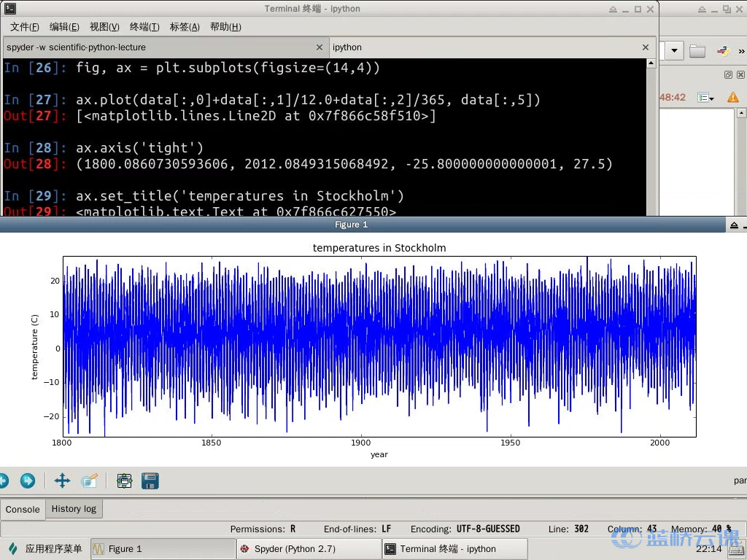Viewport: 747px width, 560px height.
Task: Open the 文件(F) menu
Action: tap(24, 27)
